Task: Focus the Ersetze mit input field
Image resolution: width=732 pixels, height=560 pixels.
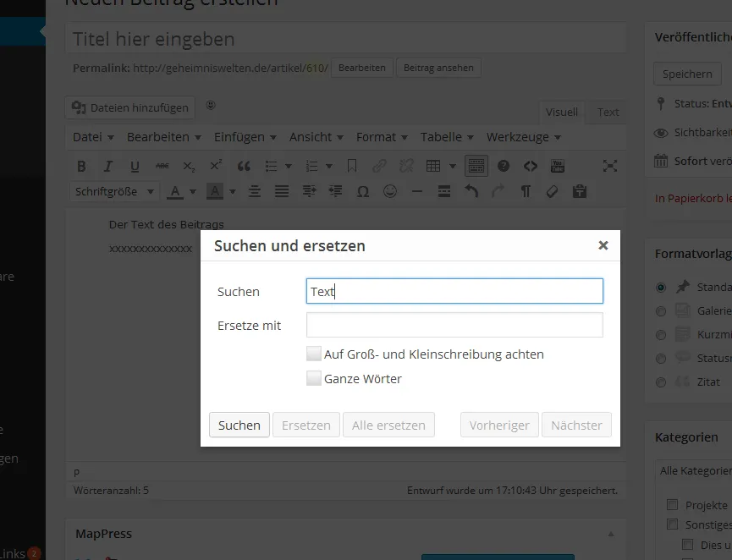Action: pyautogui.click(x=454, y=325)
